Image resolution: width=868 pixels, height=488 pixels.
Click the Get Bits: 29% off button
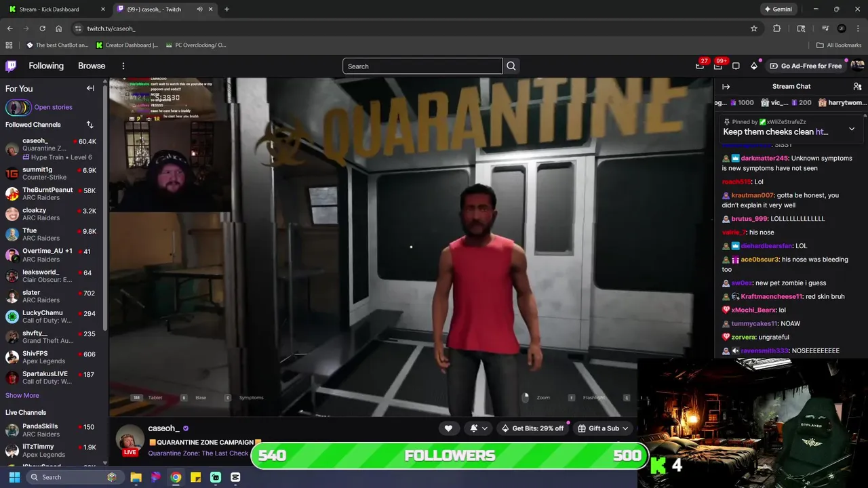click(x=532, y=428)
